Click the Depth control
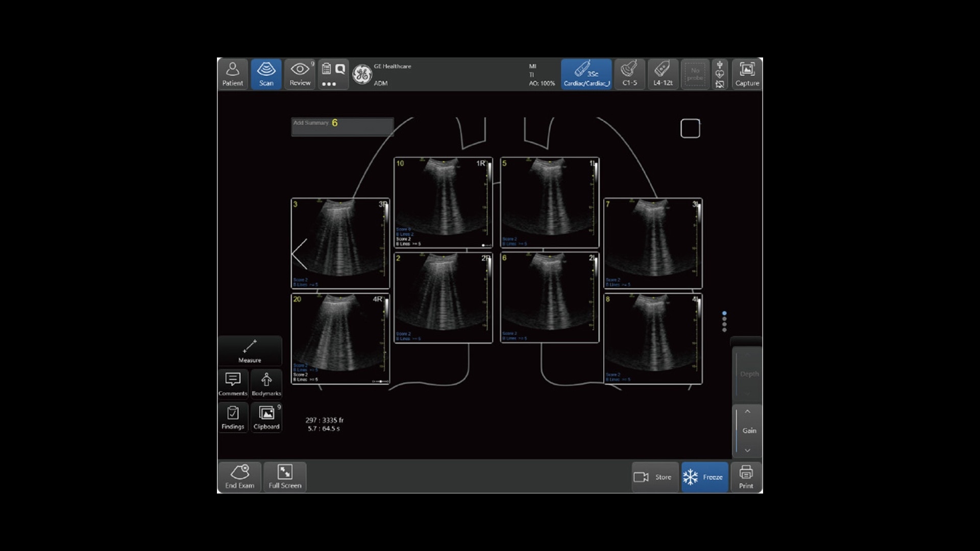The height and width of the screenshot is (551, 980). [747, 374]
